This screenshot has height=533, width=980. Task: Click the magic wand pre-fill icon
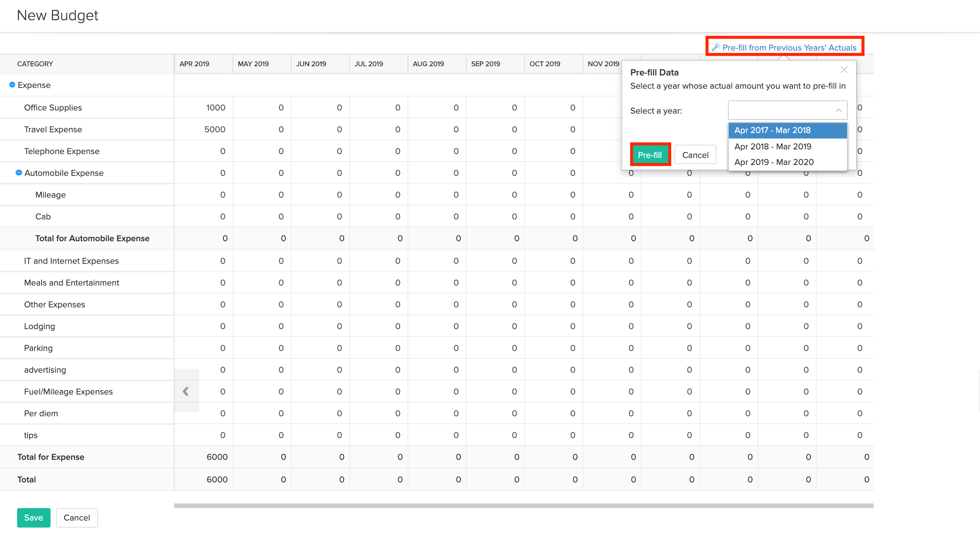pyautogui.click(x=716, y=47)
